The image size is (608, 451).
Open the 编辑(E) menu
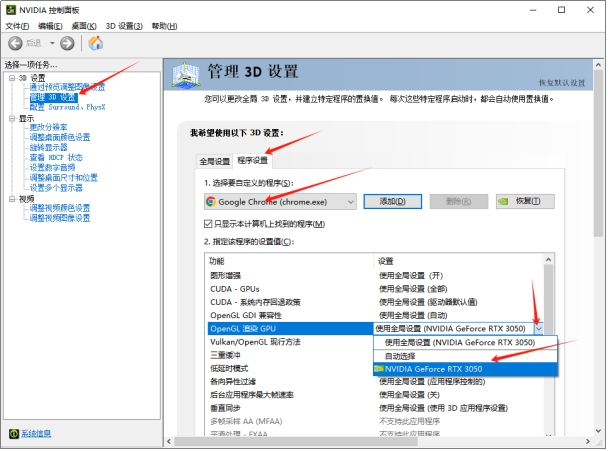[x=50, y=26]
